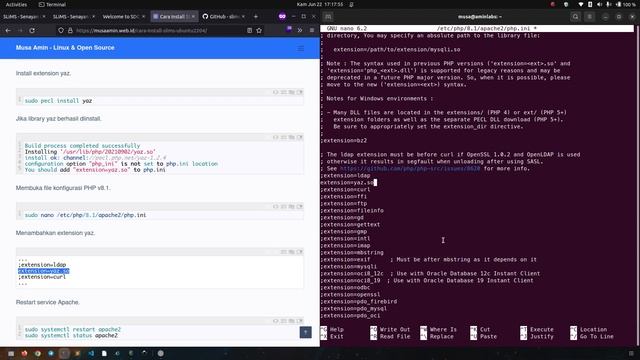Open the files icon at taskbar start

tap(11, 353)
